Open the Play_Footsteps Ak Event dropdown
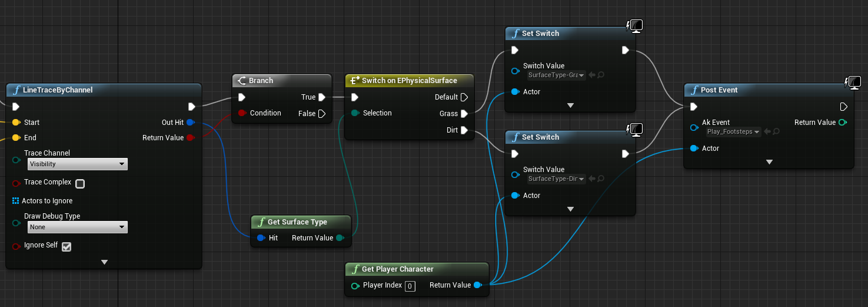The height and width of the screenshot is (307, 868). [732, 131]
